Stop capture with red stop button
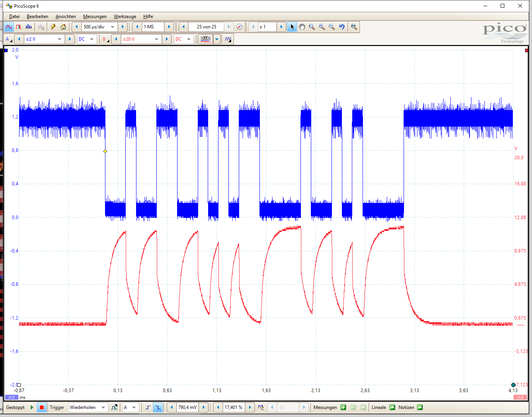The height and width of the screenshot is (417, 532). pyautogui.click(x=42, y=407)
